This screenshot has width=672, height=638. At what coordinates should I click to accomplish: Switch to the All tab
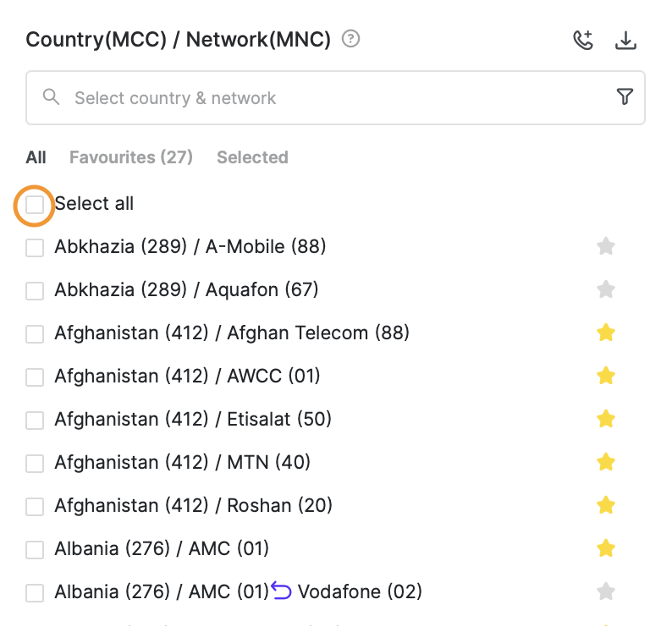tap(36, 157)
